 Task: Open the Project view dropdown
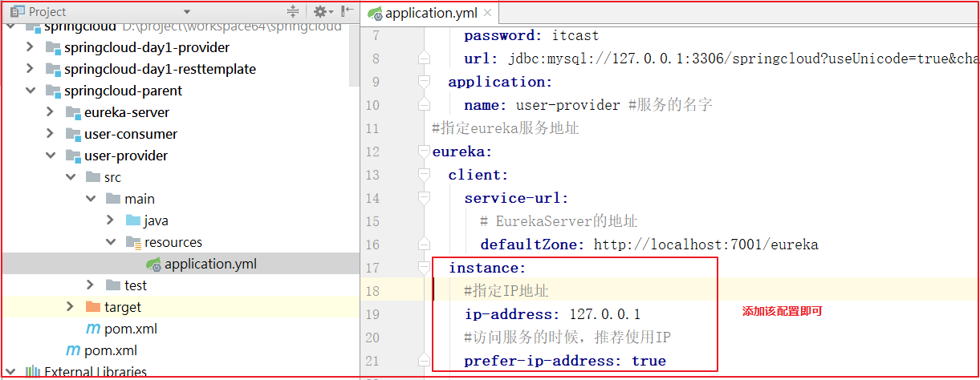click(x=187, y=12)
